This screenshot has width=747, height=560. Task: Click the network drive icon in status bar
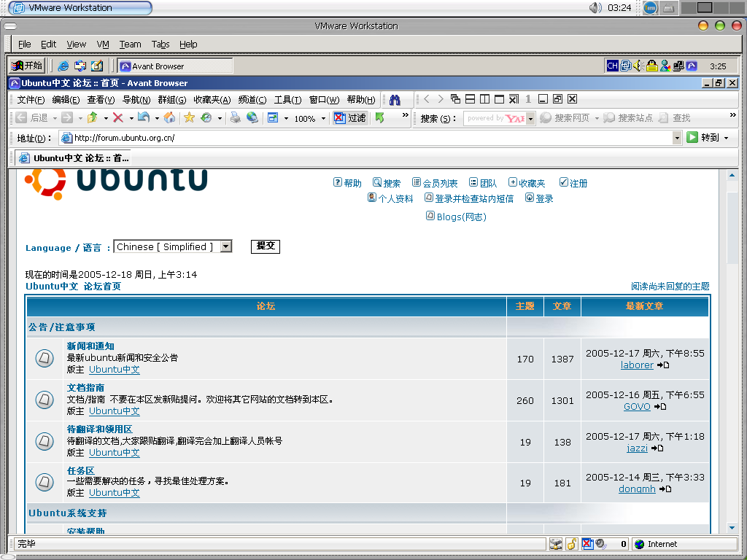click(556, 544)
